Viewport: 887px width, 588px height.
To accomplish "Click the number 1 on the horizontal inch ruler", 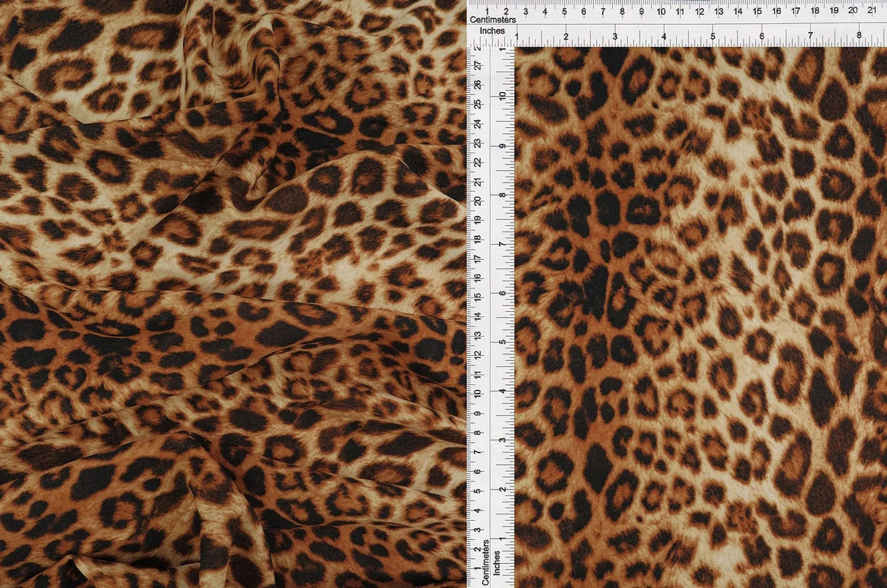I will click(516, 34).
